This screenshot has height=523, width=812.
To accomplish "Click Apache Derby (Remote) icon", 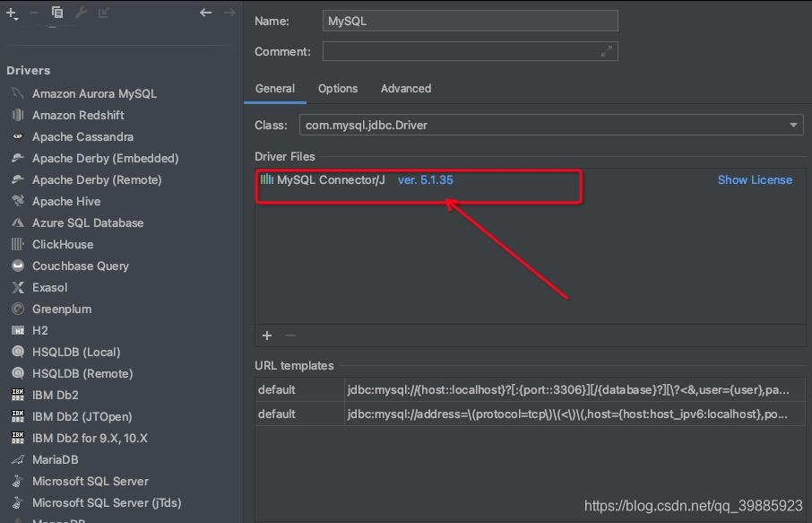I will tap(18, 179).
